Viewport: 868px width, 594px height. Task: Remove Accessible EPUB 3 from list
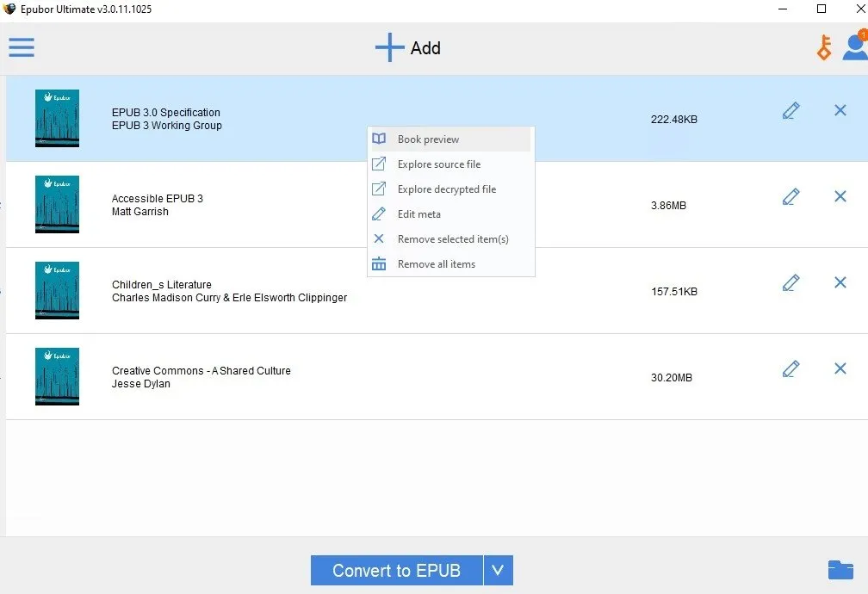coord(840,196)
